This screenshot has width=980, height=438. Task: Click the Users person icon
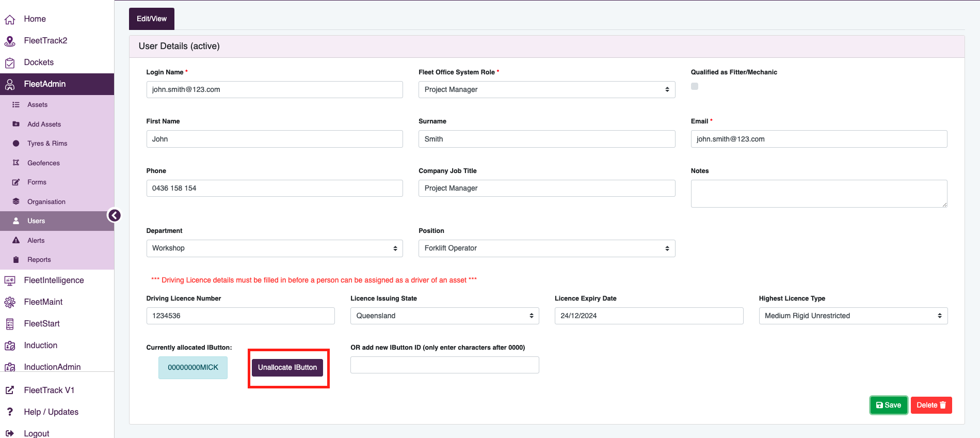click(x=16, y=221)
